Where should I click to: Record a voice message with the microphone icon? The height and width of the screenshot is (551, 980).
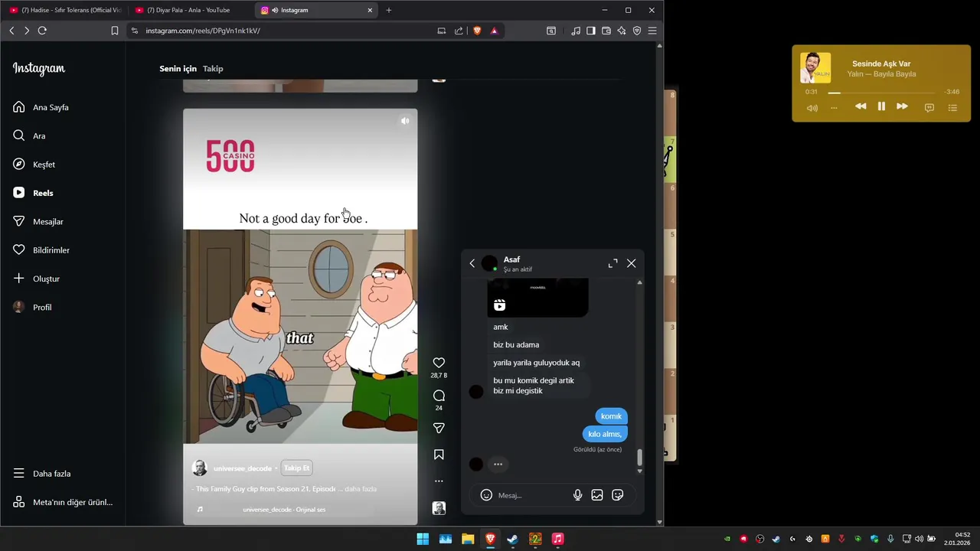tap(578, 495)
